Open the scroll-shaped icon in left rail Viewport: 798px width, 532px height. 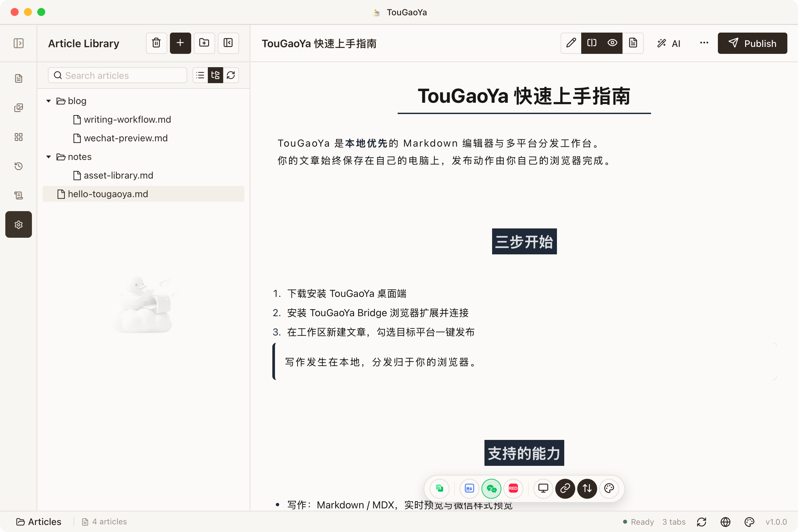(x=19, y=196)
